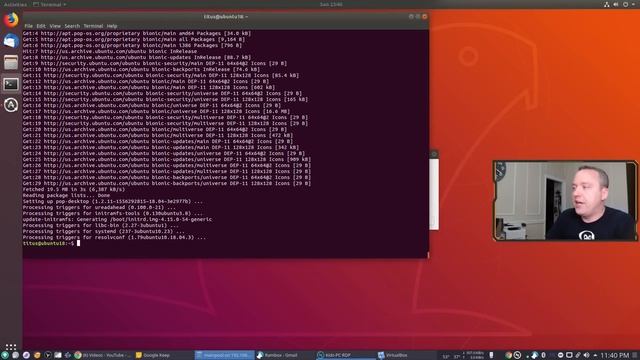The image size is (640, 360).
Task: Open Software Updater in the dock
Action: click(11, 105)
